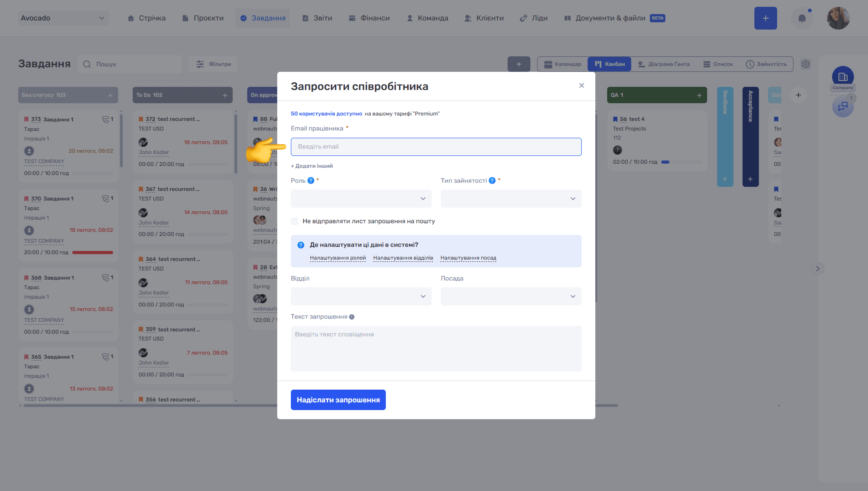Open task 367 test recurrent card
The width and height of the screenshot is (868, 491).
click(183, 212)
